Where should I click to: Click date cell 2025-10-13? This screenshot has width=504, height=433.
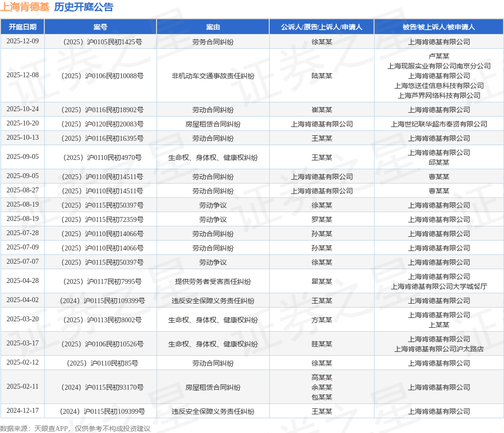pyautogui.click(x=23, y=137)
